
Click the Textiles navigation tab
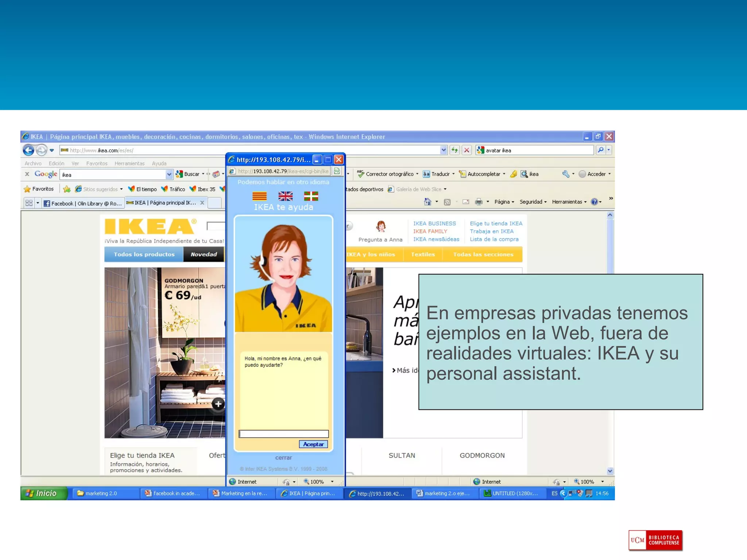coord(423,254)
